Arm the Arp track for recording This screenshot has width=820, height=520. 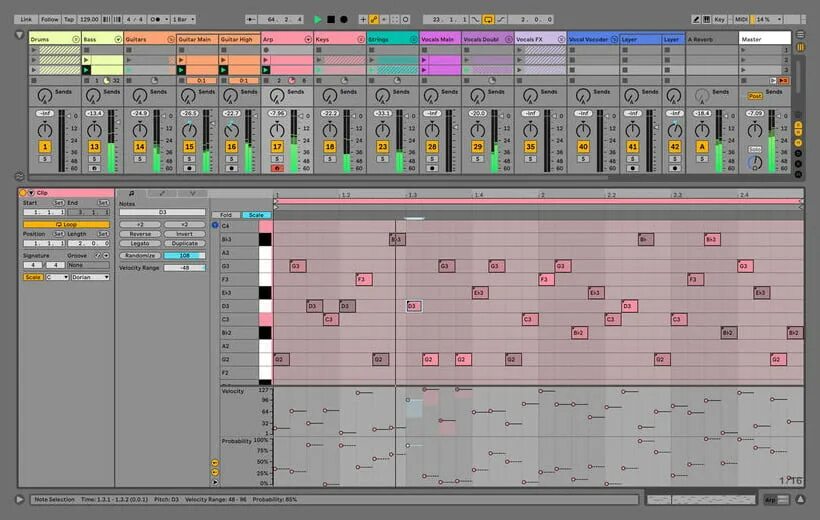[x=277, y=168]
